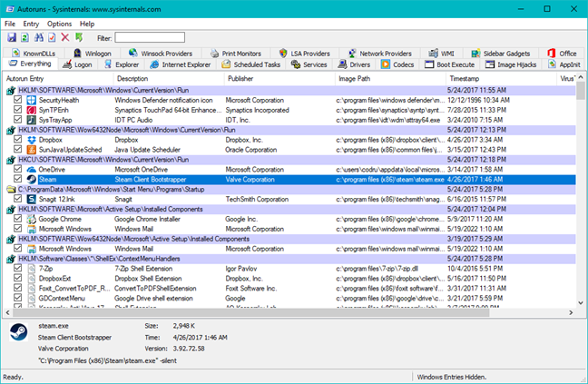Click the DropboxExt file icon
This screenshot has height=384, width=588.
[x=32, y=279]
